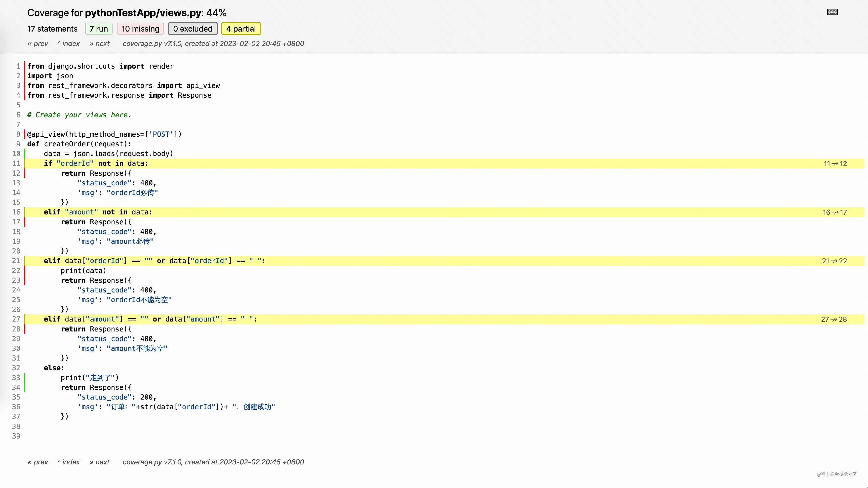
Task: Click line number 8
Action: point(18,134)
